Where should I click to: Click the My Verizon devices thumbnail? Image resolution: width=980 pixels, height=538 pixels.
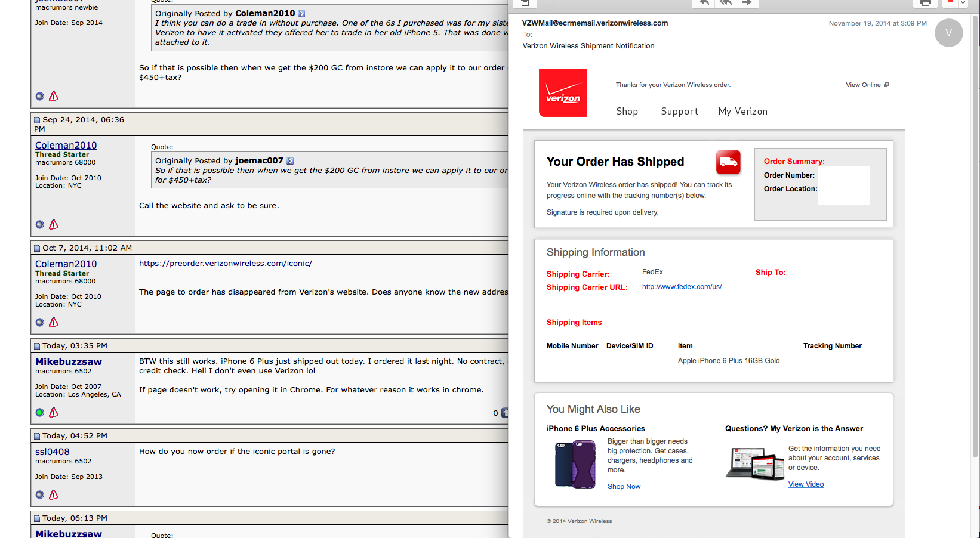755,464
